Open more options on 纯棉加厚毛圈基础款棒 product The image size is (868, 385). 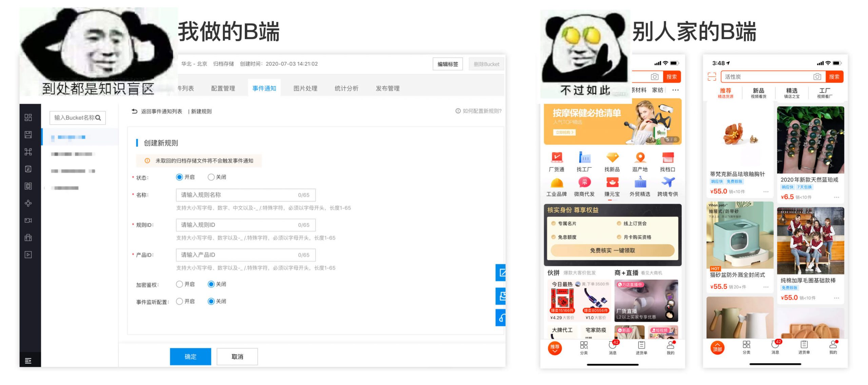click(x=836, y=298)
